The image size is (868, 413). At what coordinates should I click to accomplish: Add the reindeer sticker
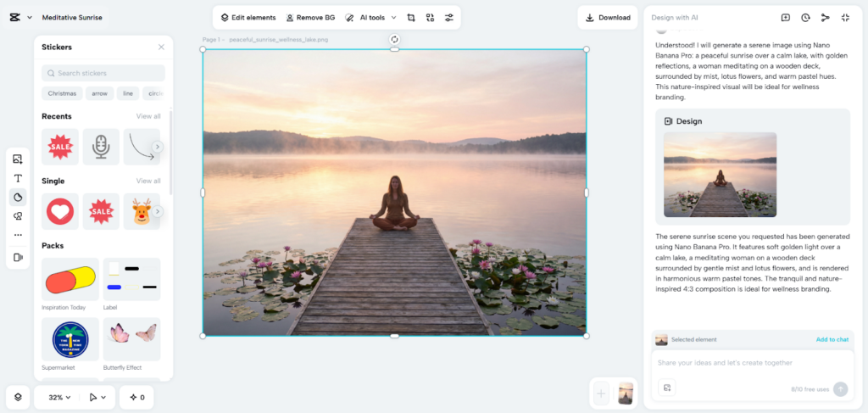142,211
